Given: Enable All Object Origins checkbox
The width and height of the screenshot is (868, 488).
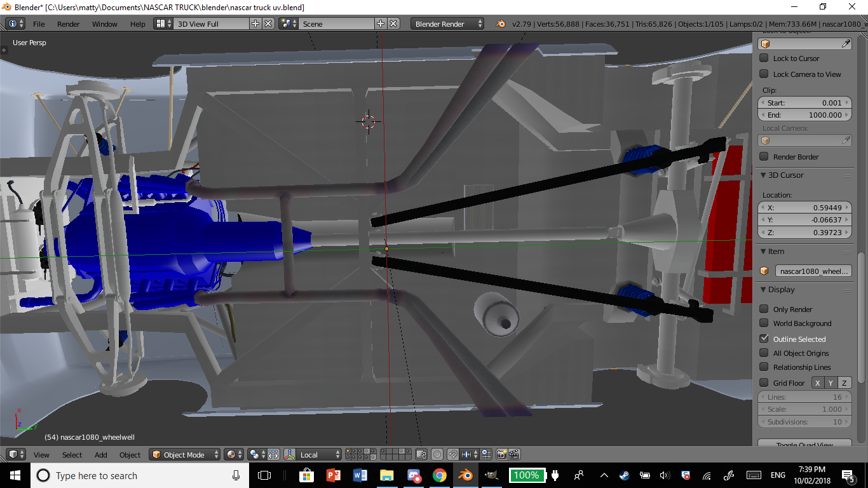Looking at the screenshot, I should pyautogui.click(x=764, y=353).
